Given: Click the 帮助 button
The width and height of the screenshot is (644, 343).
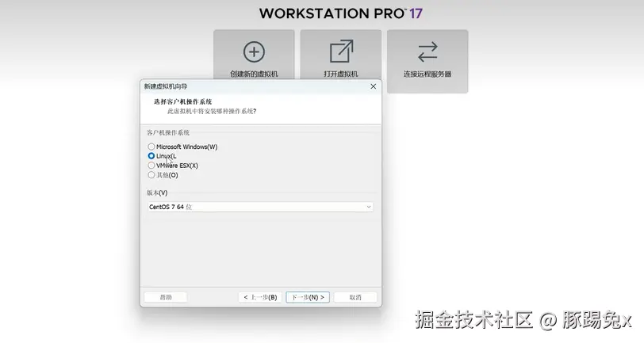Looking at the screenshot, I should tap(166, 297).
